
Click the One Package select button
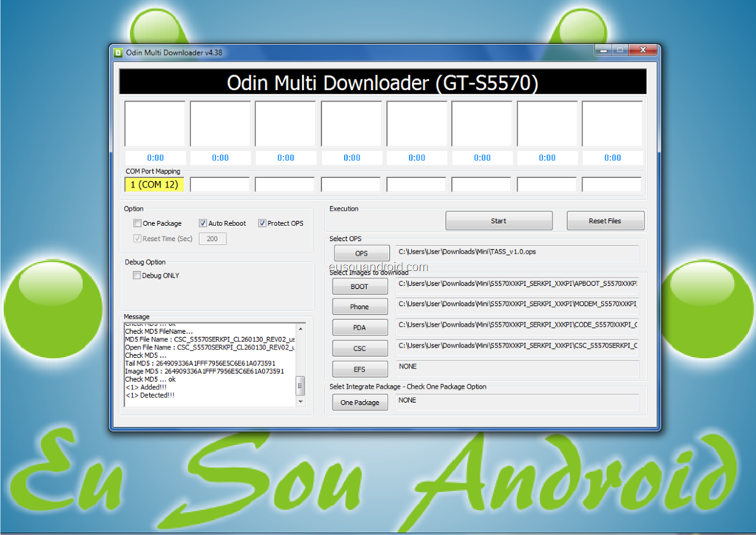[x=360, y=402]
